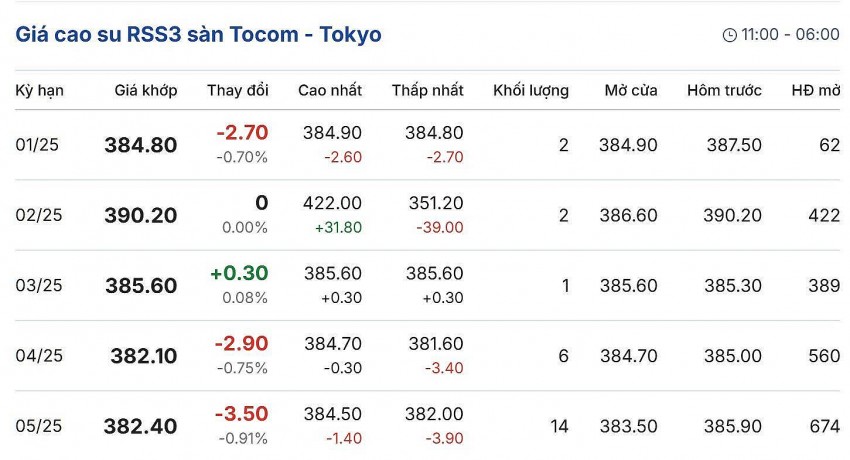This screenshot has height=460, width=850.
Task: Click the Mở cửa column header
Action: pyautogui.click(x=631, y=90)
